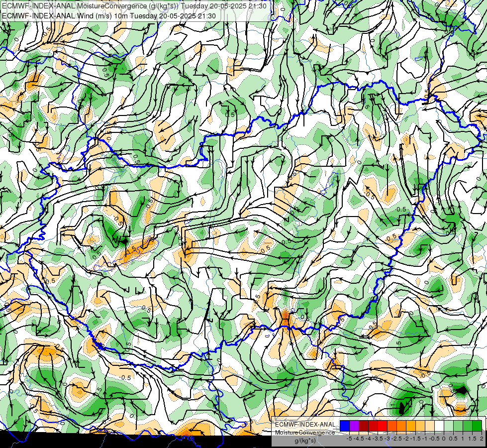This screenshot has width=487, height=448.
Task: Click the Wind (m/s) 10m title line
Action: [x=109, y=16]
